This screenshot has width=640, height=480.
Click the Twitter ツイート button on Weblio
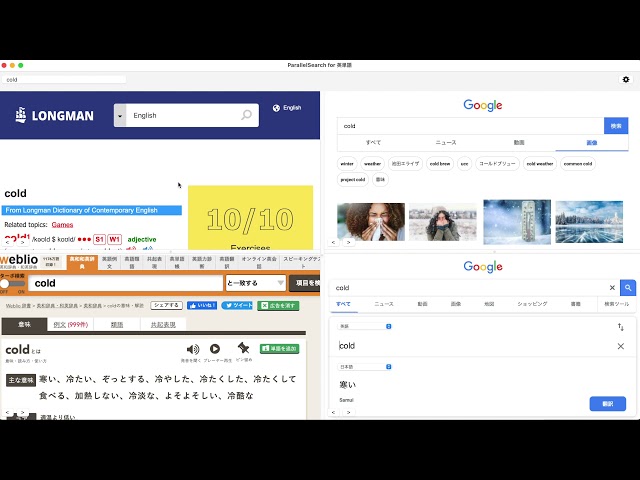coord(237,305)
